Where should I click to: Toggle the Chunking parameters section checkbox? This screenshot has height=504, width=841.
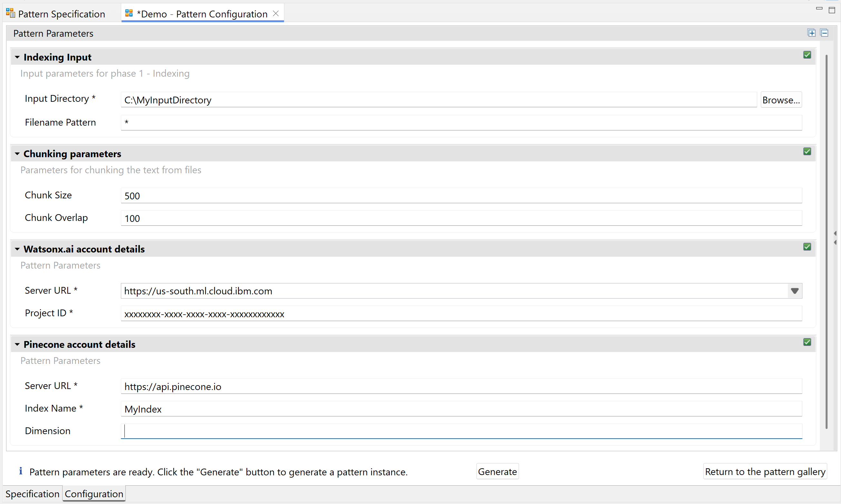coord(807,151)
